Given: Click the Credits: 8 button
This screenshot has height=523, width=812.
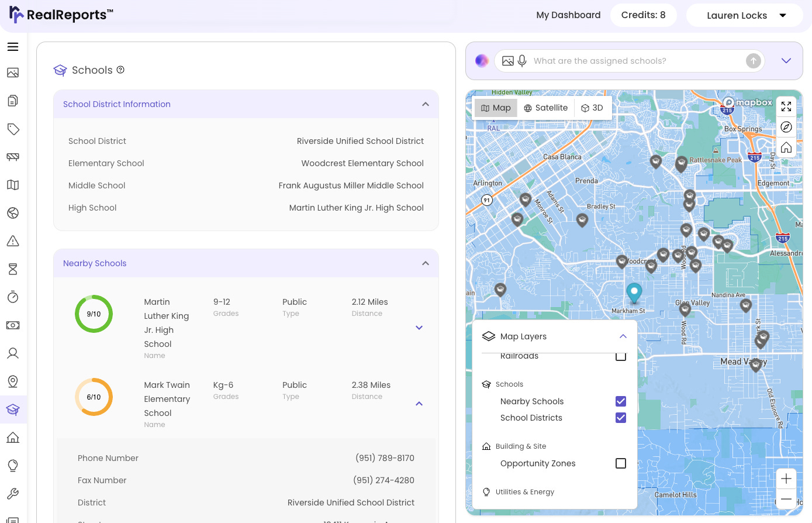Looking at the screenshot, I should pyautogui.click(x=644, y=15).
